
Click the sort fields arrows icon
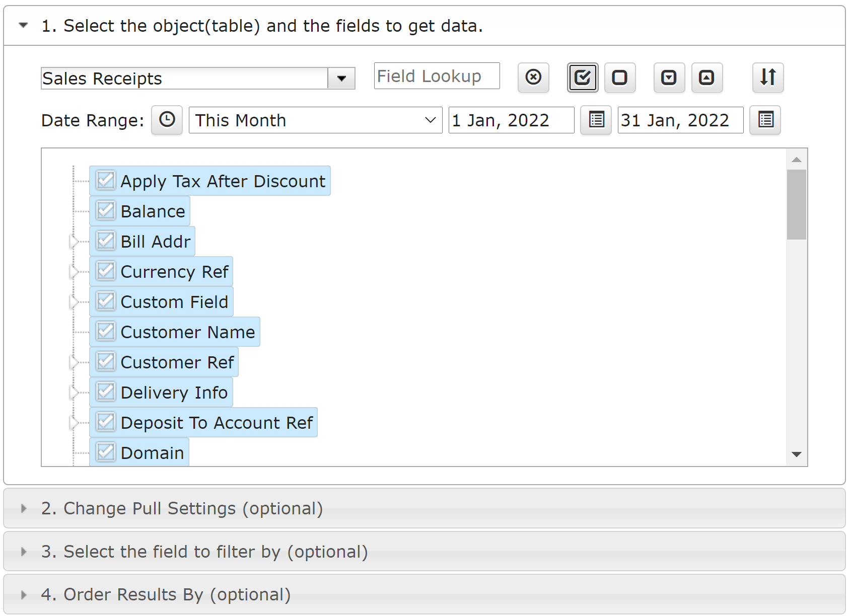click(768, 78)
